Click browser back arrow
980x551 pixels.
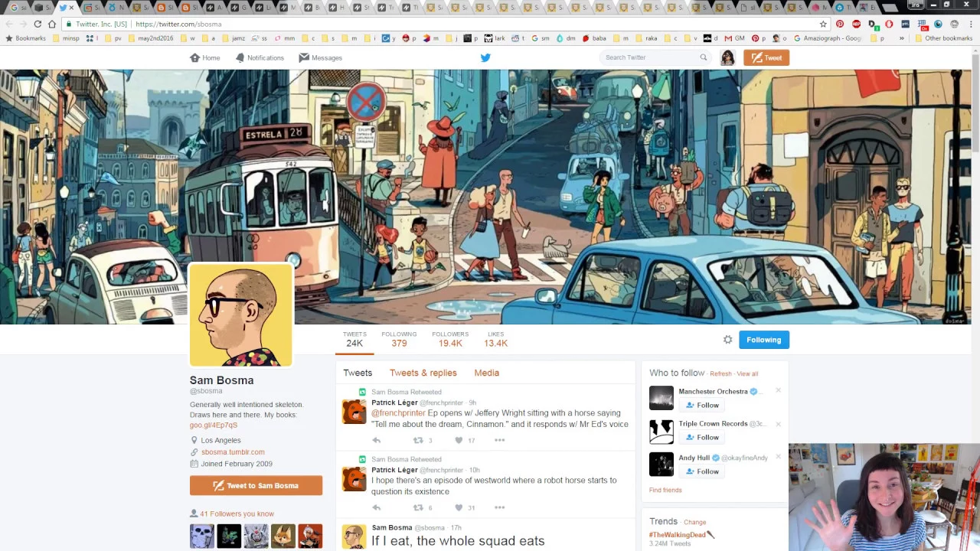(9, 24)
